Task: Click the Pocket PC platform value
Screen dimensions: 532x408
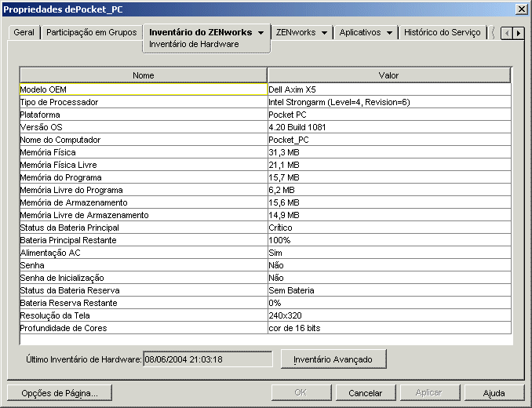Action: tap(389, 115)
